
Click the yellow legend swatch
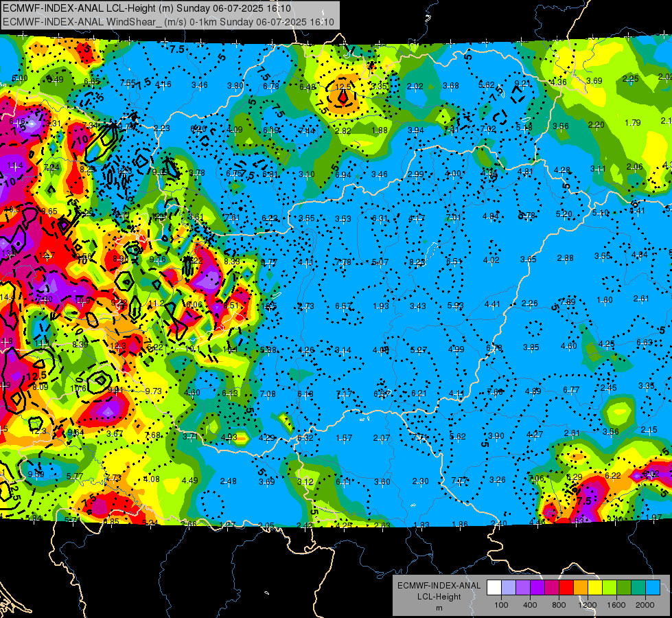point(595,588)
